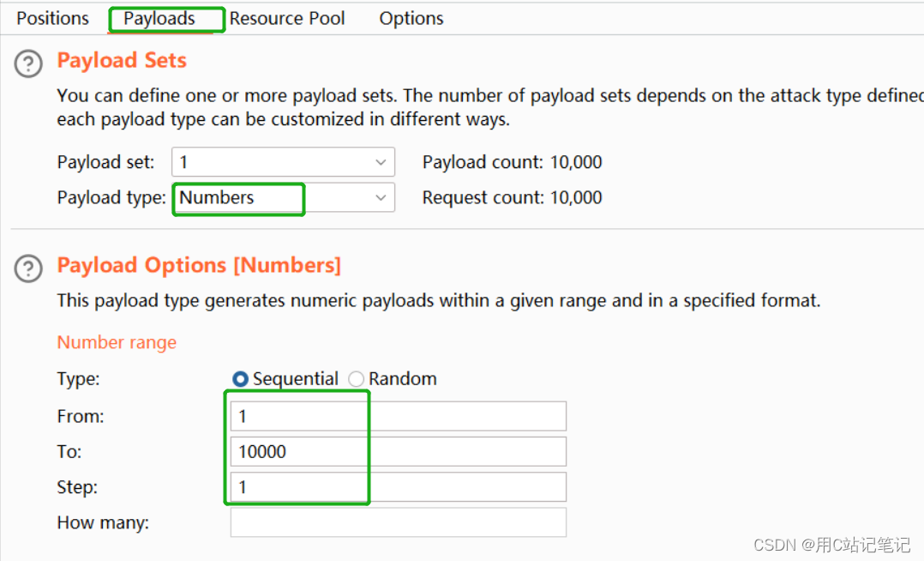Image resolution: width=924 pixels, height=561 pixels.
Task: Open the Payload set dropdown
Action: coord(283,162)
